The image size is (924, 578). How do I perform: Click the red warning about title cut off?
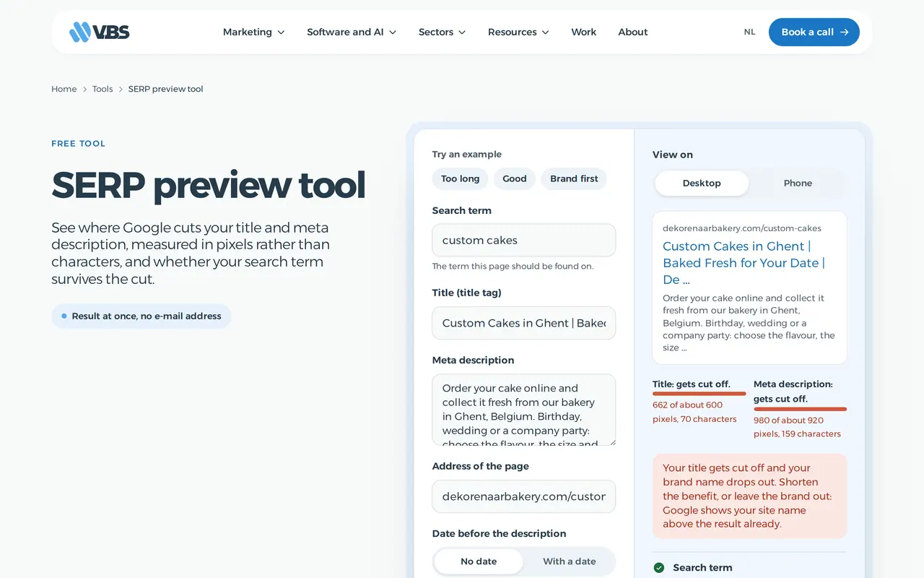coord(750,496)
